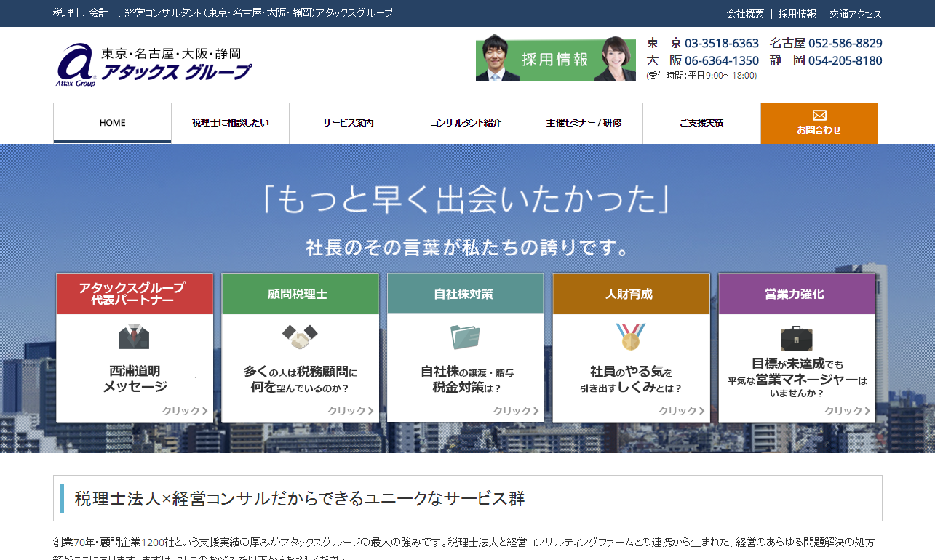This screenshot has height=560, width=935.
Task: Click the top tagline 税理士、会計士、経営コンサルタント
Action: [223, 13]
